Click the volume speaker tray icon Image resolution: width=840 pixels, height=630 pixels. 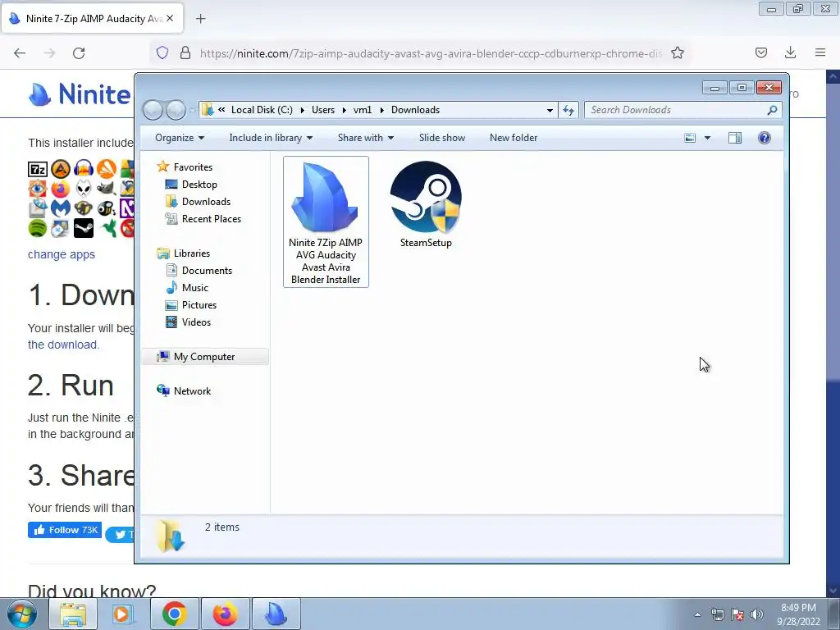tap(757, 614)
